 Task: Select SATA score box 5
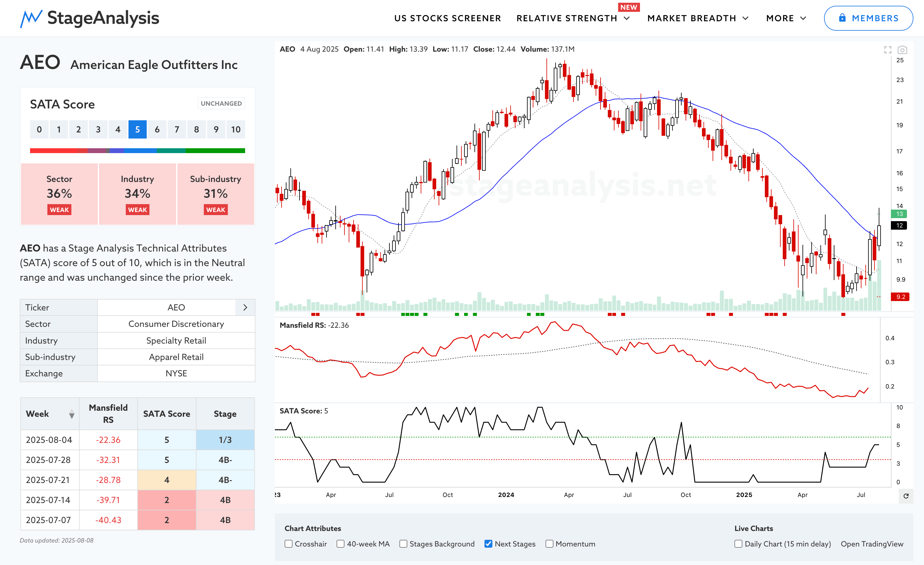coord(138,129)
